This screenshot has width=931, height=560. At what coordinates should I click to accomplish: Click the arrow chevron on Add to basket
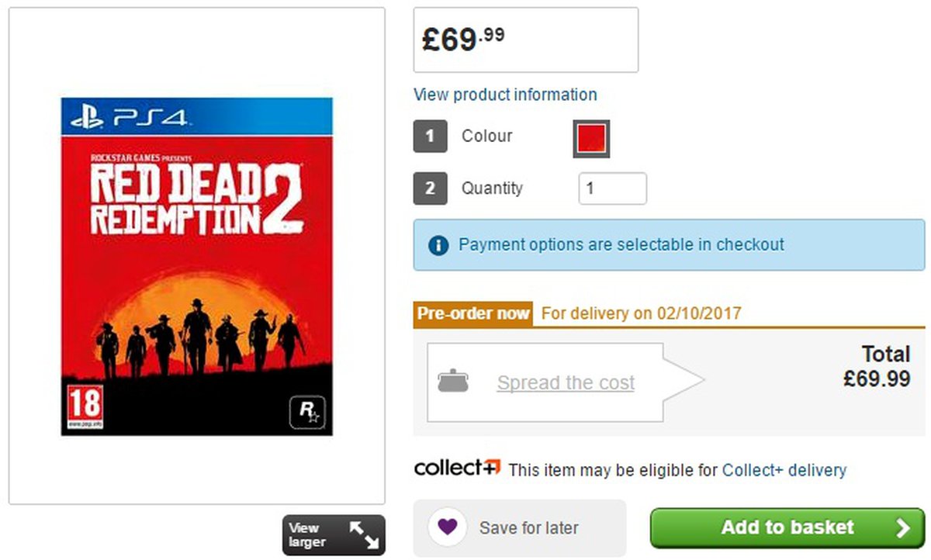(902, 528)
